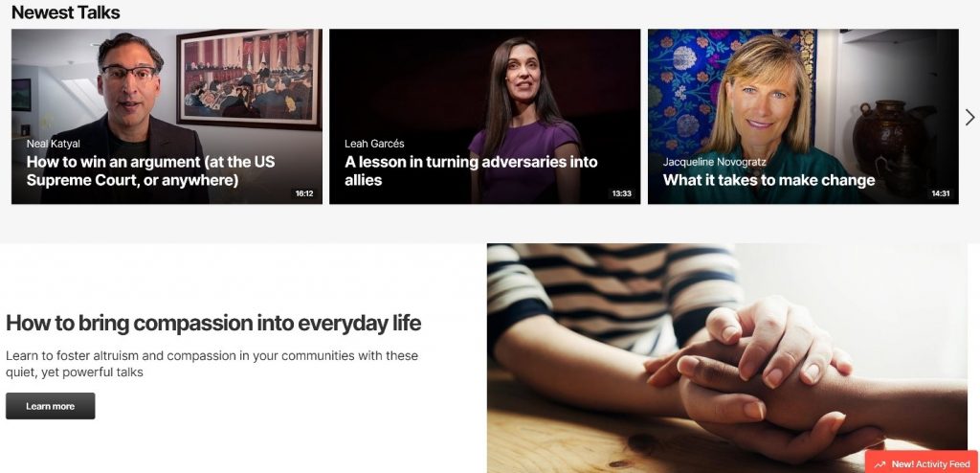Open Leah Garcés talk thumbnail
This screenshot has height=473, width=980.
(x=484, y=117)
